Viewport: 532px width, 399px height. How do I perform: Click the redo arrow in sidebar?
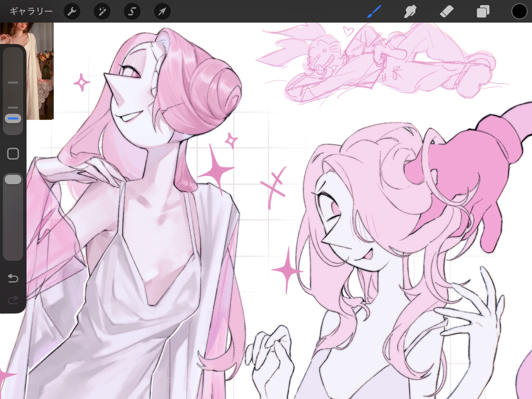point(13,300)
